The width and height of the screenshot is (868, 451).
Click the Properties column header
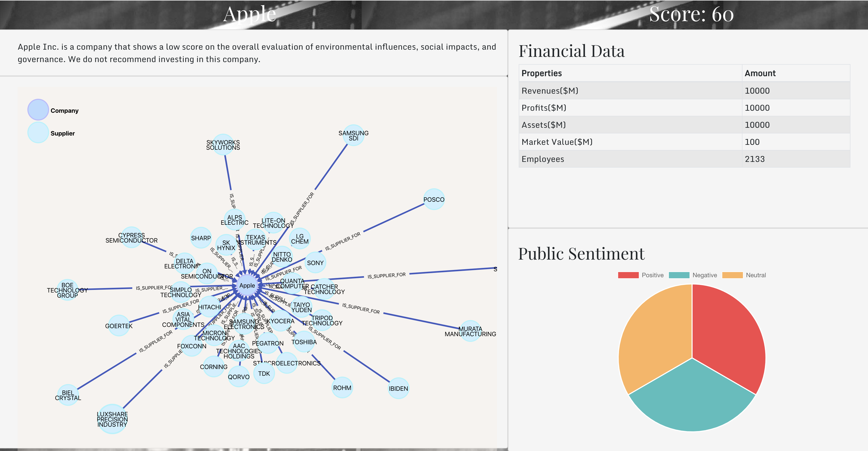pos(541,73)
